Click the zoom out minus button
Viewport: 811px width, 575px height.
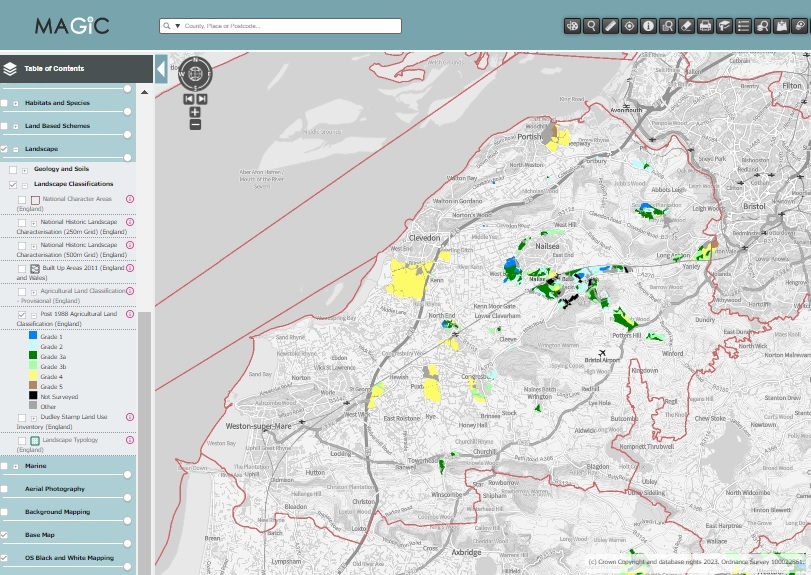195,125
